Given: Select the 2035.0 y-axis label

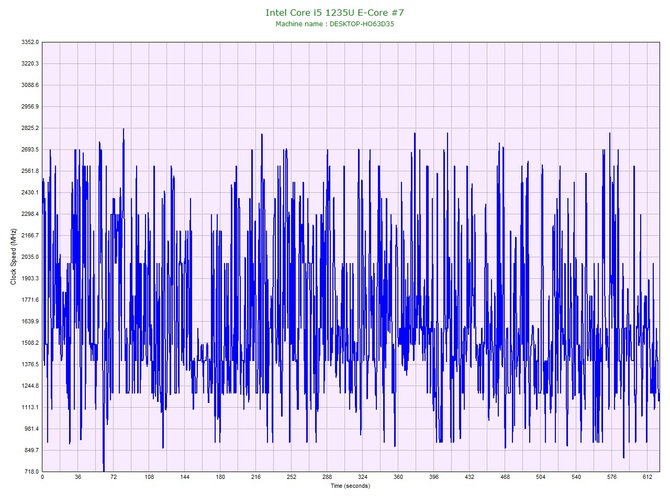Looking at the screenshot, I should coord(30,257).
